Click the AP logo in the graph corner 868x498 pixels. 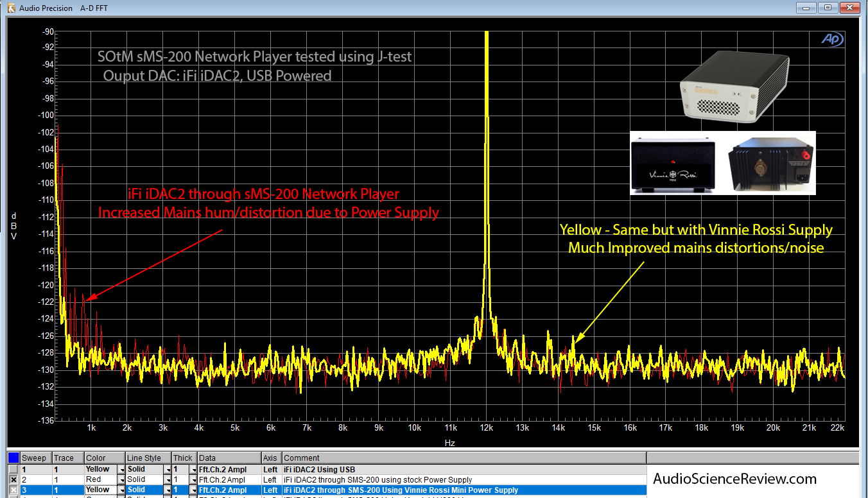(x=833, y=40)
